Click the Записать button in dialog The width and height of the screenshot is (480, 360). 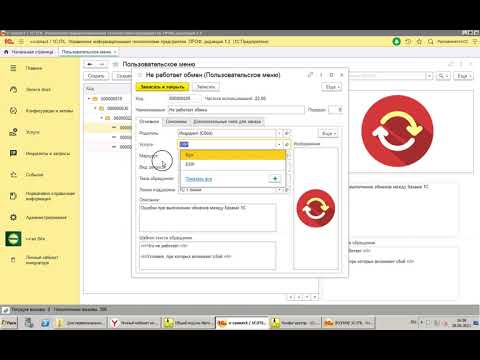(x=206, y=87)
